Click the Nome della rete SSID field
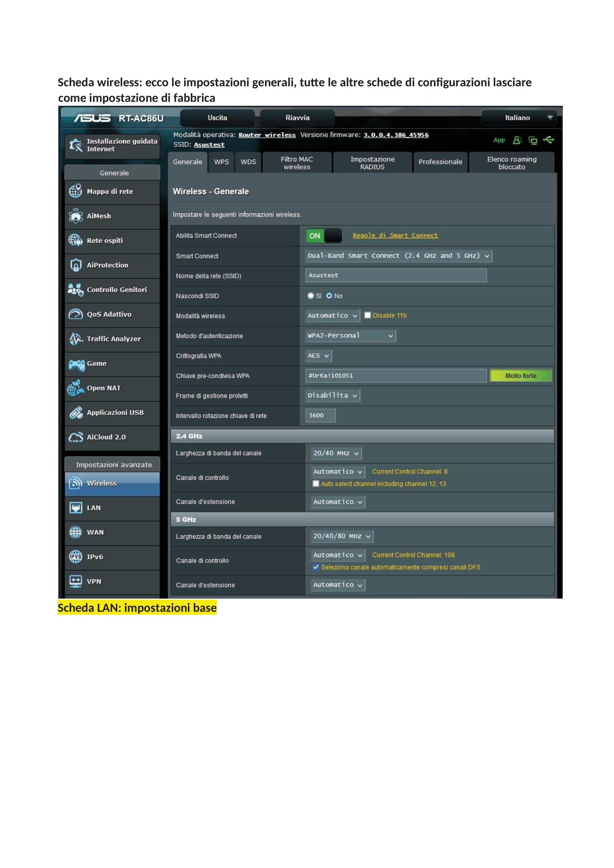Screen dimensions: 614x868 coord(395,276)
